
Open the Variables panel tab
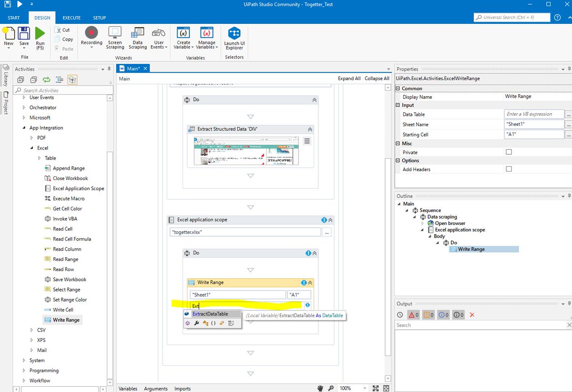[x=128, y=389]
